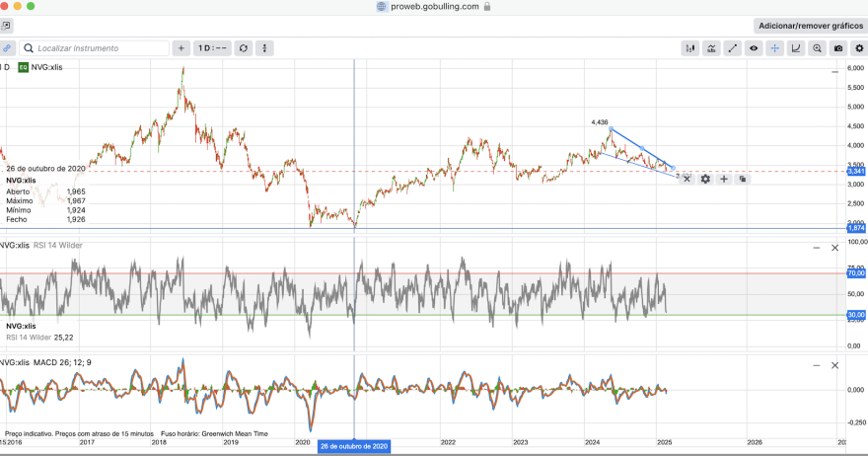Image resolution: width=868 pixels, height=456 pixels.
Task: Click the plus button beside instrument search
Action: 181,48
